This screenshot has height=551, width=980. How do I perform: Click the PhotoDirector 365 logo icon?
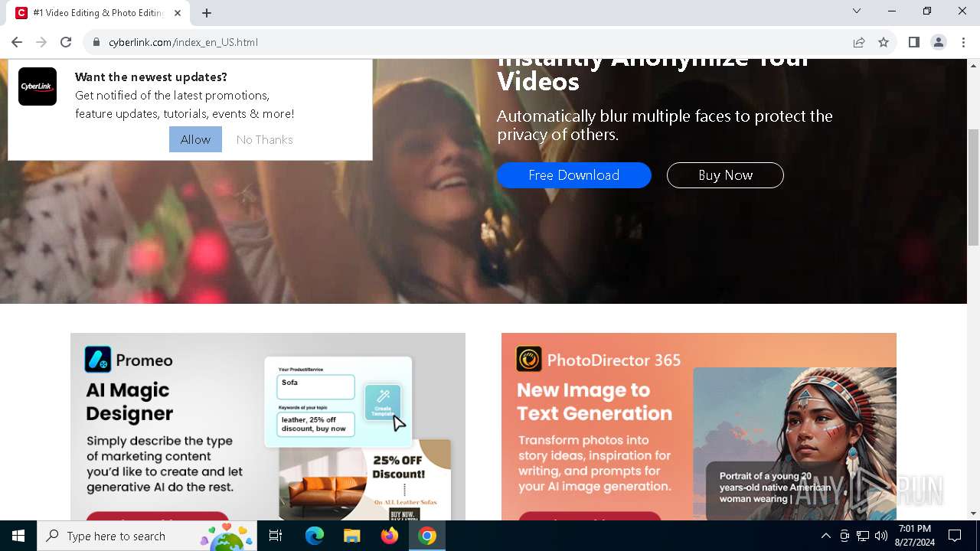(x=529, y=360)
